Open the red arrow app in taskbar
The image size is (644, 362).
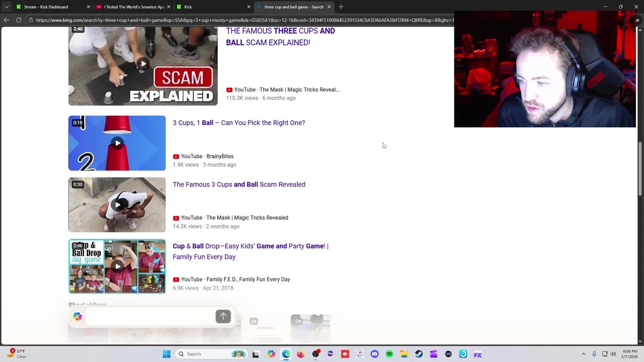(345, 354)
